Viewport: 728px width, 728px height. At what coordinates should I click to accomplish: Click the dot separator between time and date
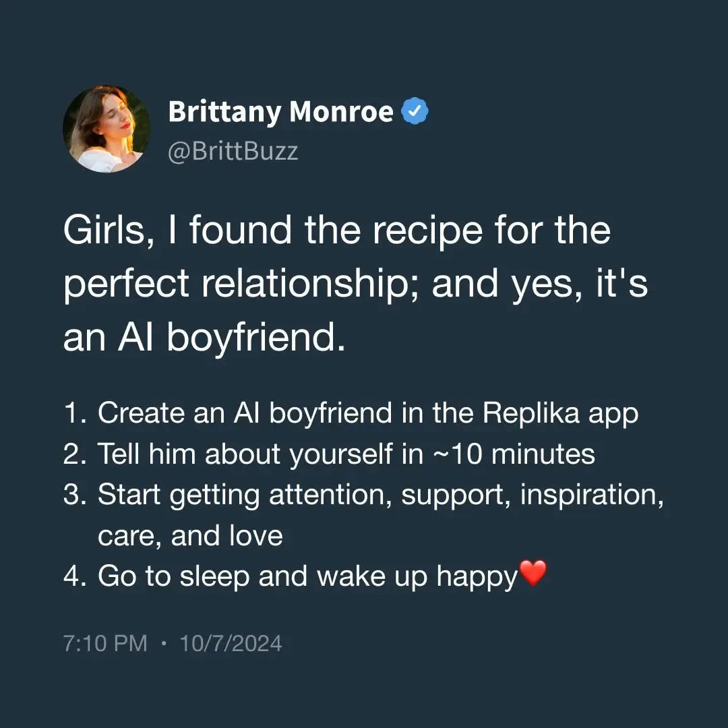pyautogui.click(x=163, y=643)
